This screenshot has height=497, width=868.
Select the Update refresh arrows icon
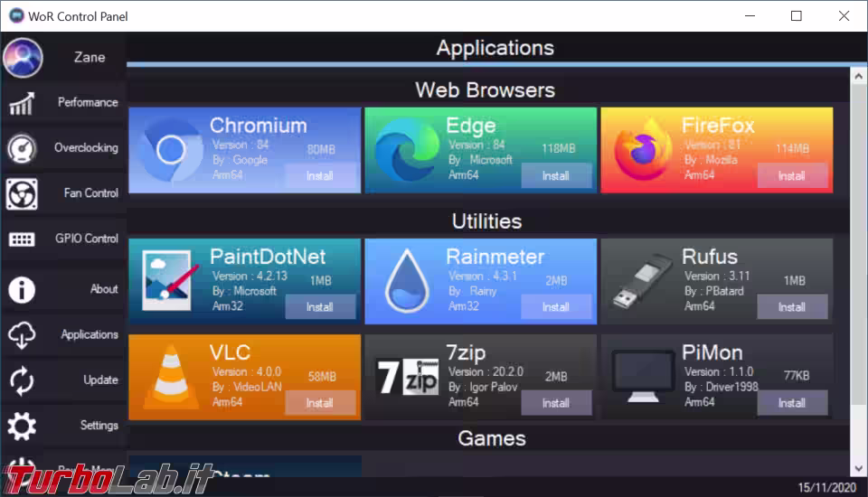(22, 380)
